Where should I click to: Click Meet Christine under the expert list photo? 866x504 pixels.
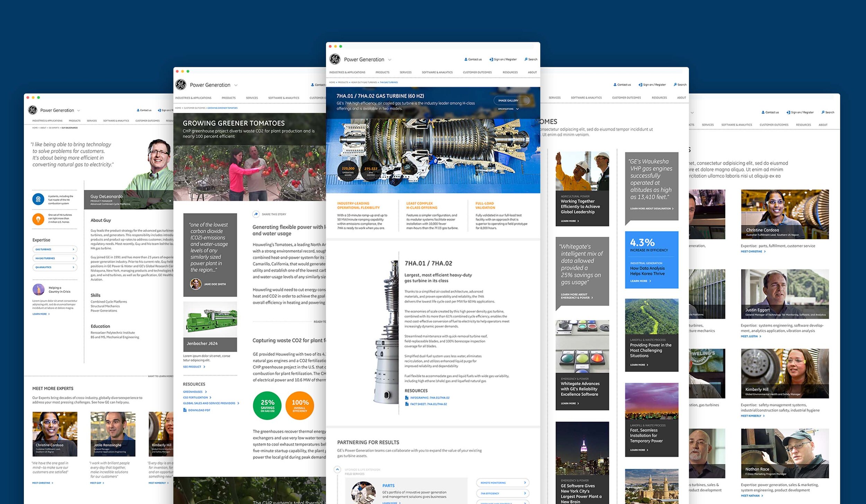click(x=753, y=251)
